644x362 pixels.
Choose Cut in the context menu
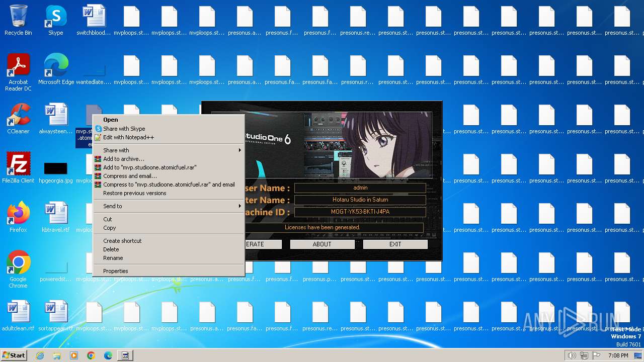tap(169, 219)
